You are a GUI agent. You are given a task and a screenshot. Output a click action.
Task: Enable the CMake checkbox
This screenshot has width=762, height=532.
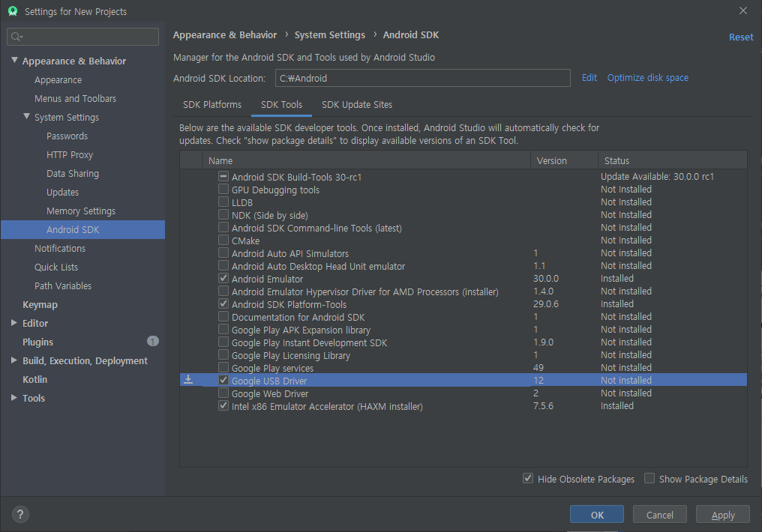[x=223, y=240]
